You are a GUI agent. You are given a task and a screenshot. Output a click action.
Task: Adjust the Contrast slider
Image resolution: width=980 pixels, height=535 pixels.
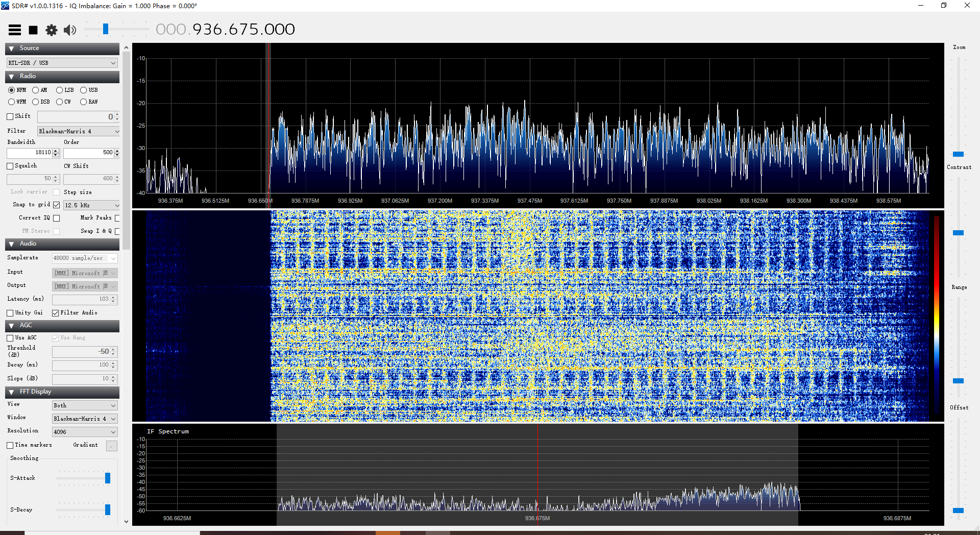[959, 233]
